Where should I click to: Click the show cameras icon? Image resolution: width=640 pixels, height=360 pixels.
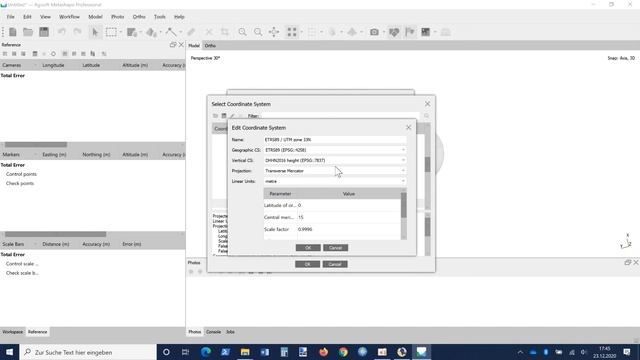click(x=374, y=32)
